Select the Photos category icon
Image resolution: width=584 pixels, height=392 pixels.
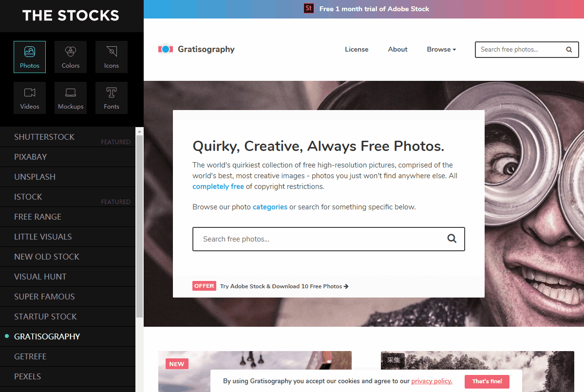[x=30, y=57]
